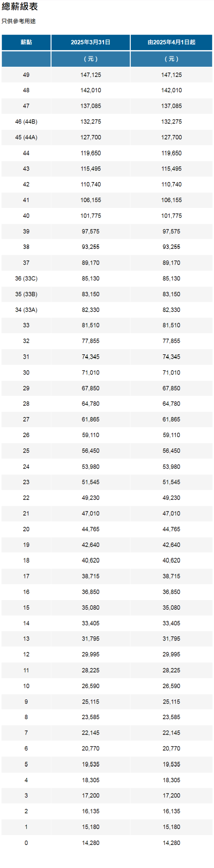Image resolution: width=214 pixels, height=868 pixels.
Task: Select pay point 49 row label
Action: 26,75
